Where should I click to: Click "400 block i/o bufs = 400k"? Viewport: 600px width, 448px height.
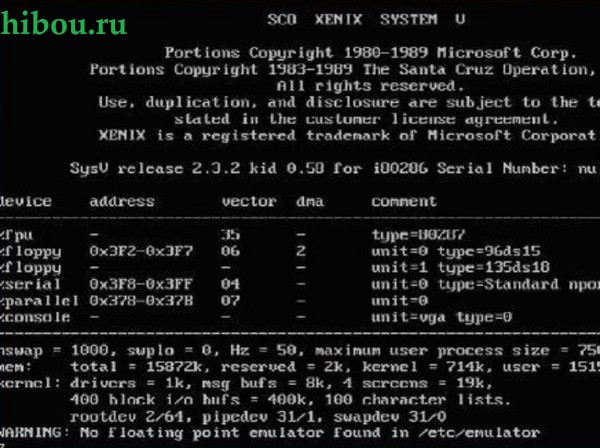188,399
